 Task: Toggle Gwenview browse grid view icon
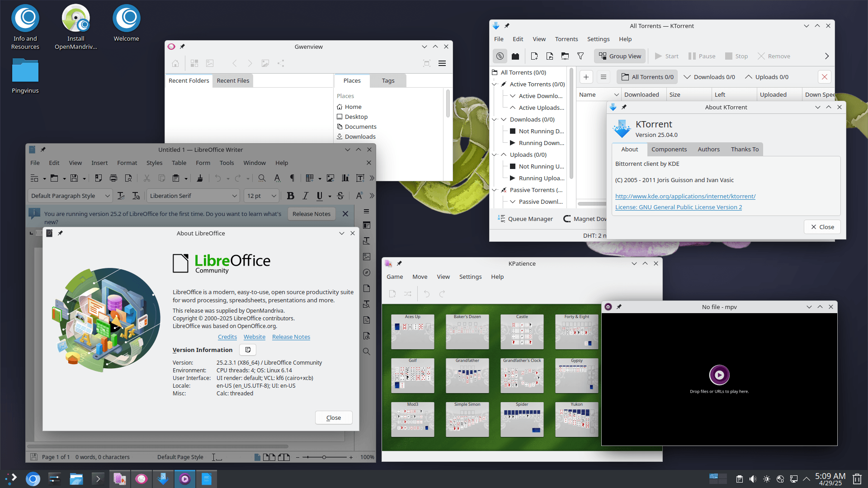click(194, 63)
